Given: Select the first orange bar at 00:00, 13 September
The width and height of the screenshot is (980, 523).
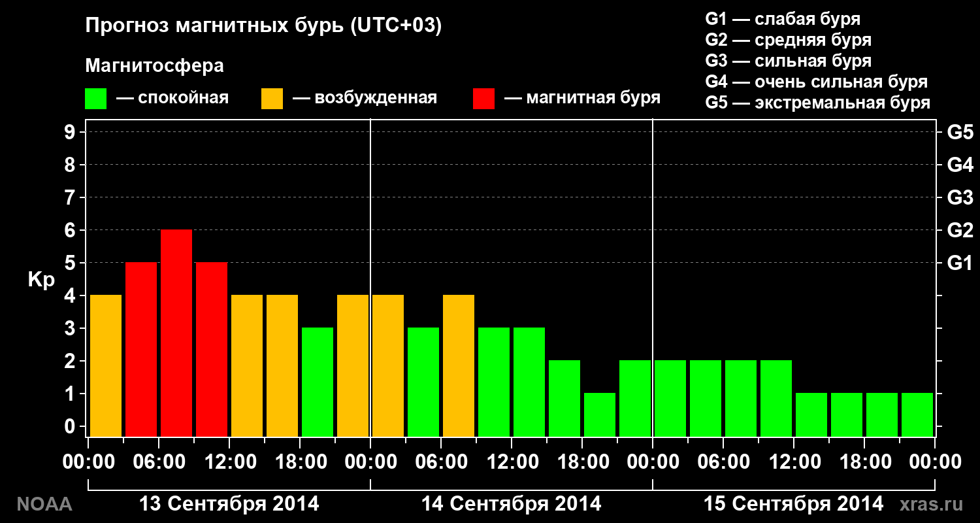Looking at the screenshot, I should point(106,365).
